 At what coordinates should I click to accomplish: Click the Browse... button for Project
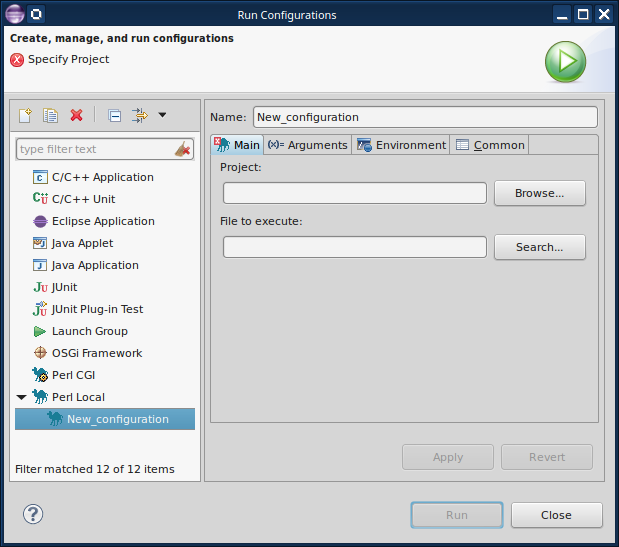click(x=540, y=193)
